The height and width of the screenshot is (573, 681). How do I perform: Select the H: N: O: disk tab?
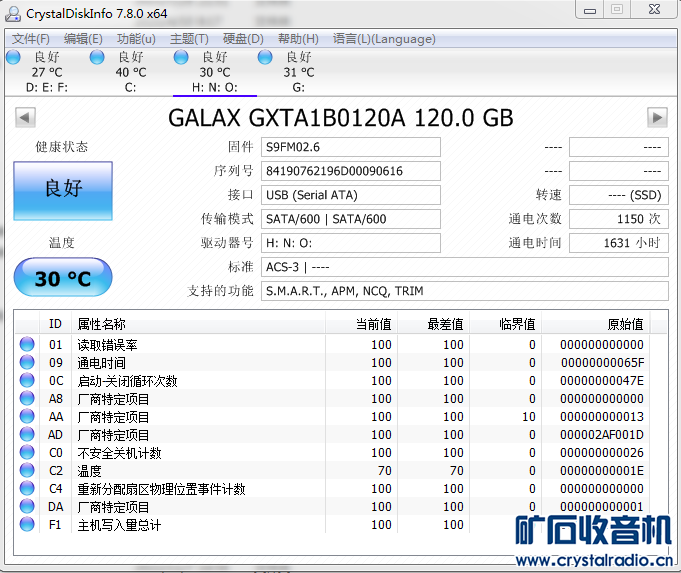(x=215, y=72)
